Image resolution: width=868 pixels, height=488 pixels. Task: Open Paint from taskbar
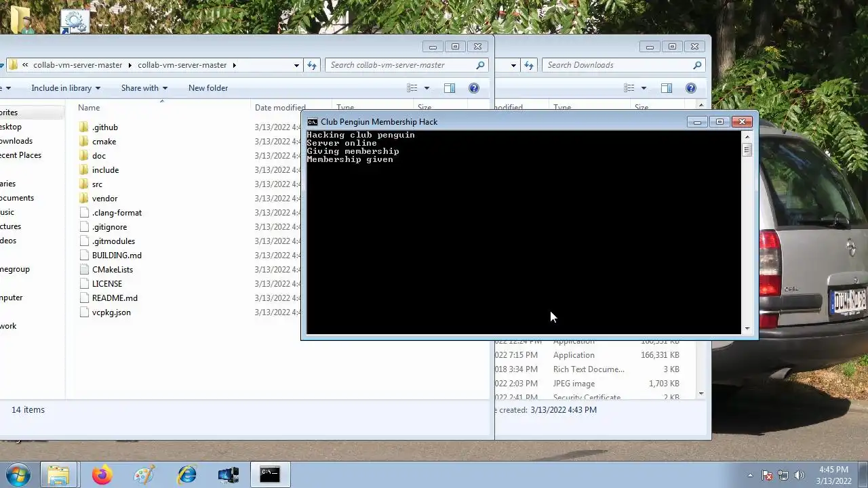(144, 475)
